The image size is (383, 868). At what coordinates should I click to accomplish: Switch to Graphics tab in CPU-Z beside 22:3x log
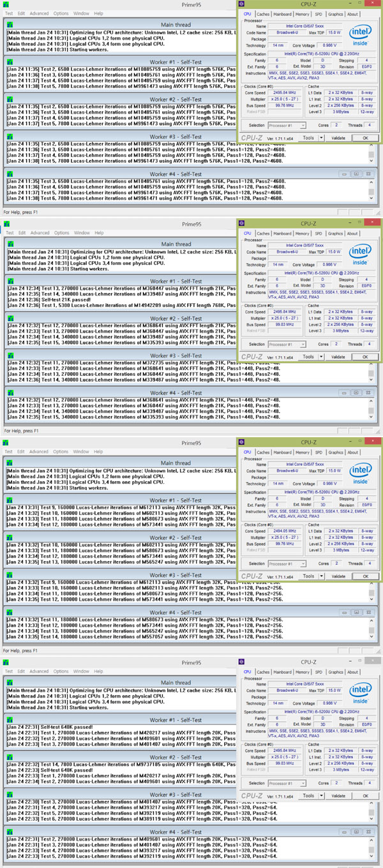(336, 672)
